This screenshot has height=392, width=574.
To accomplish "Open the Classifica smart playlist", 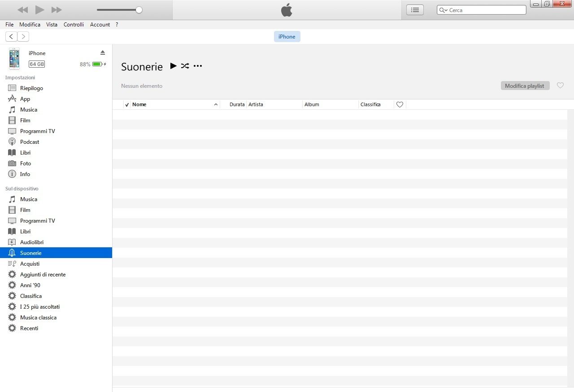I will [x=56, y=296].
